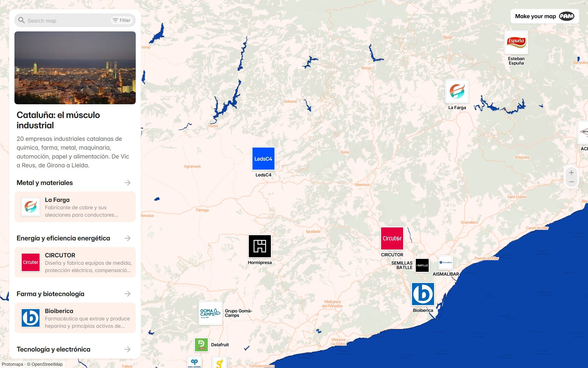Open the Filter options

tap(122, 20)
